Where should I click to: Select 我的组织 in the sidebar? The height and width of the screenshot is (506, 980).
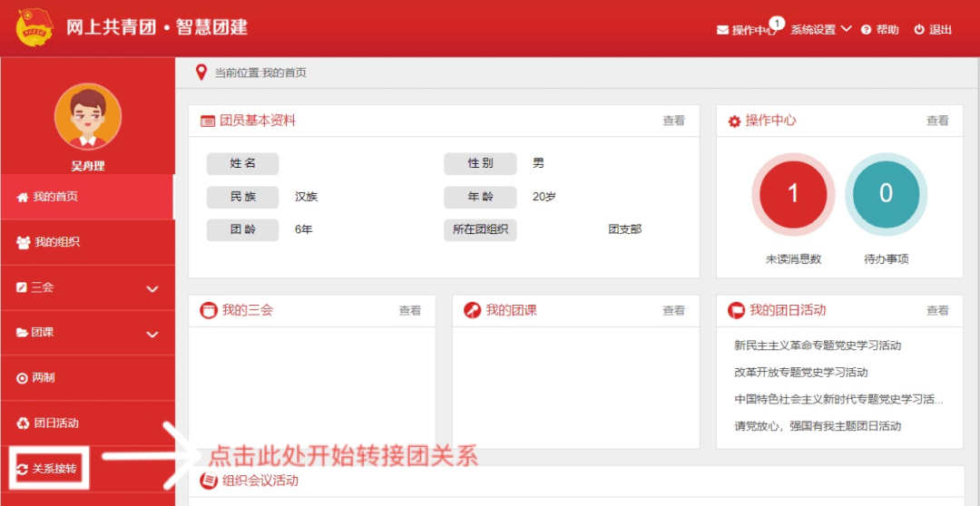tap(56, 242)
